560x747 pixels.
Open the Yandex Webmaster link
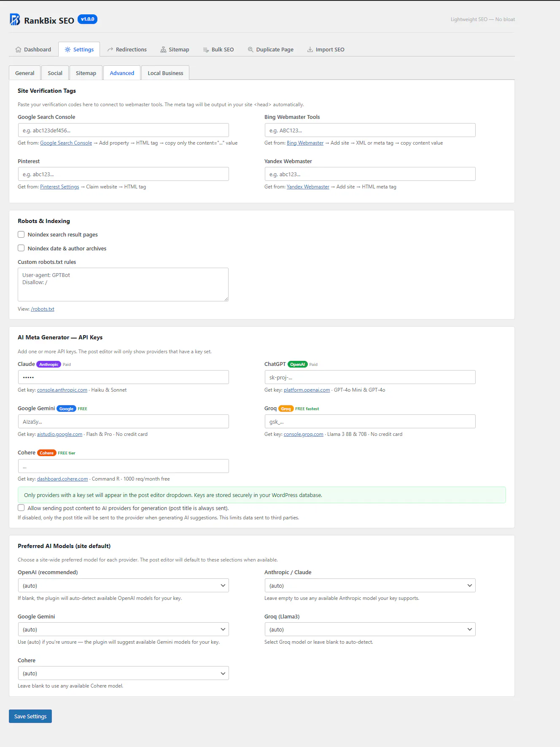(308, 187)
